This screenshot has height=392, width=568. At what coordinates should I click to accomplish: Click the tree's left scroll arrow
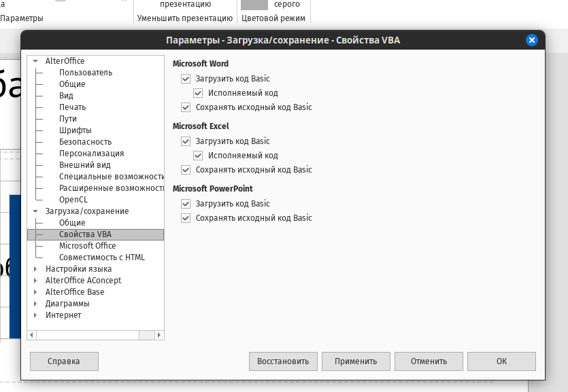pyautogui.click(x=32, y=335)
